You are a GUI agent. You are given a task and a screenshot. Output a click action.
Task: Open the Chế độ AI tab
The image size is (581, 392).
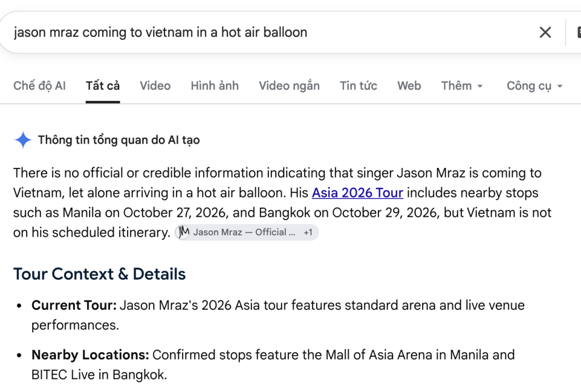coord(39,86)
